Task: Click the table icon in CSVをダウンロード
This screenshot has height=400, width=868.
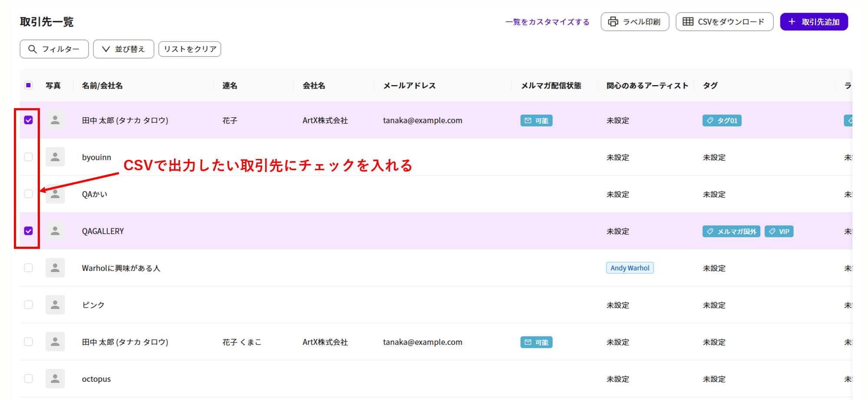Action: tap(688, 22)
